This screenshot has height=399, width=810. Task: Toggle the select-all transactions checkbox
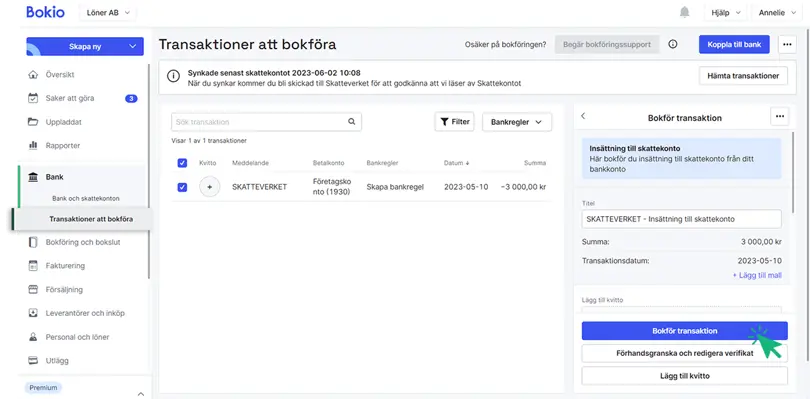(182, 163)
